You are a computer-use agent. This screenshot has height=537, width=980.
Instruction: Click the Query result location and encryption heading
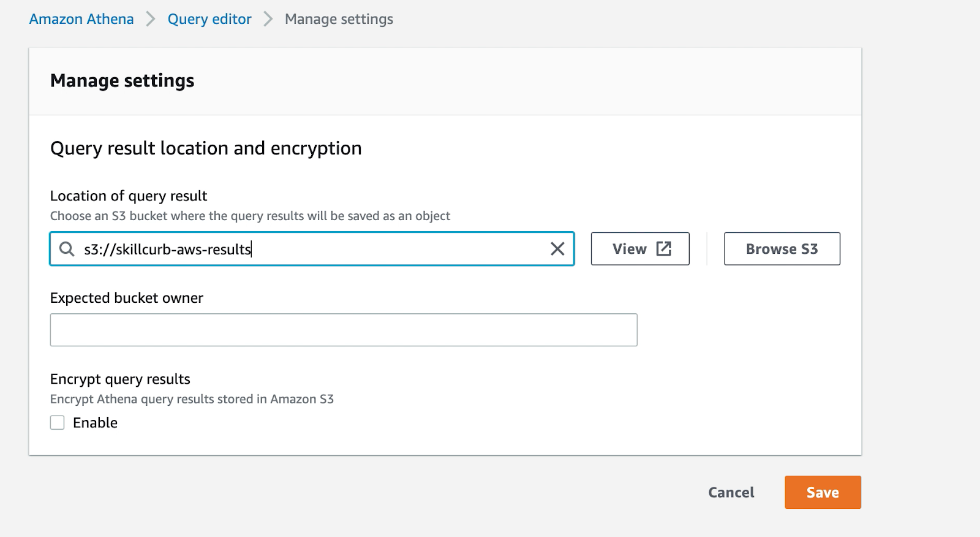(x=206, y=148)
